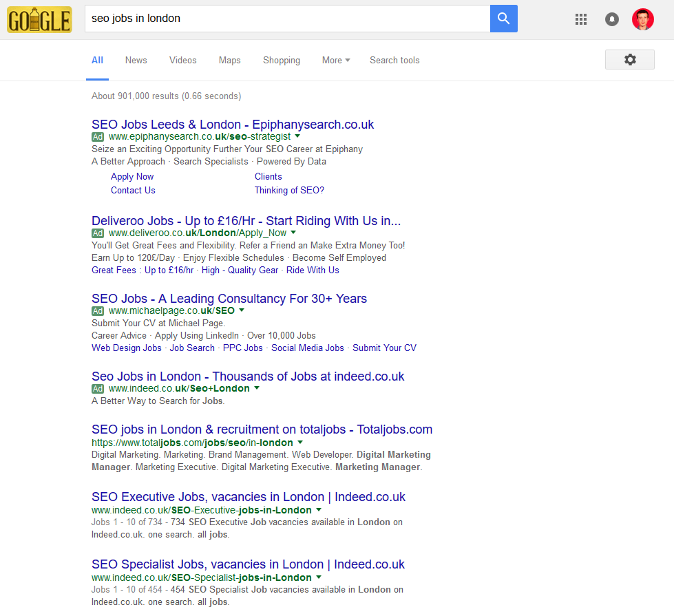Click the Apply Now sitelink
Image resolution: width=674 pixels, height=616 pixels.
coord(132,177)
